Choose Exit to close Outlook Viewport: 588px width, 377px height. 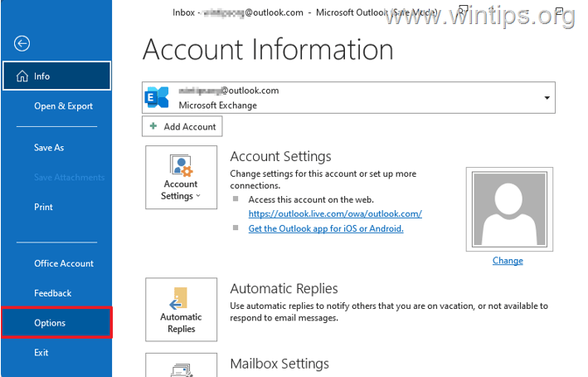pyautogui.click(x=41, y=353)
